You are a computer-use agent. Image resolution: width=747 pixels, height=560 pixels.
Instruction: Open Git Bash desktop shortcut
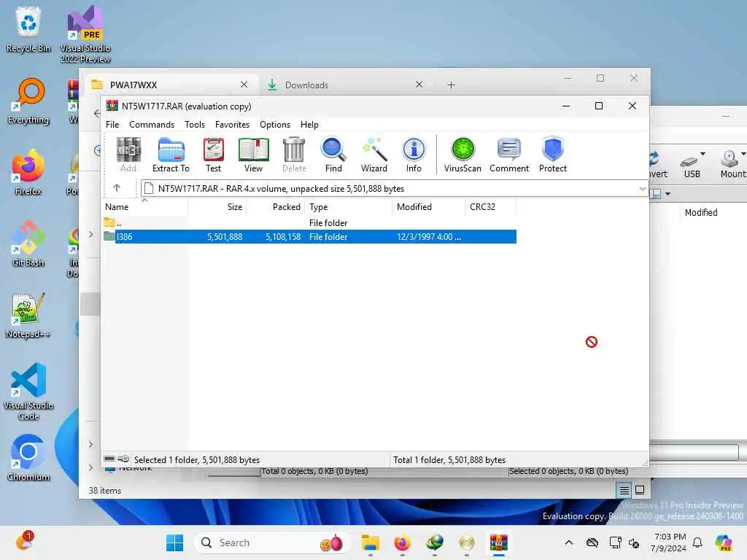pyautogui.click(x=28, y=244)
